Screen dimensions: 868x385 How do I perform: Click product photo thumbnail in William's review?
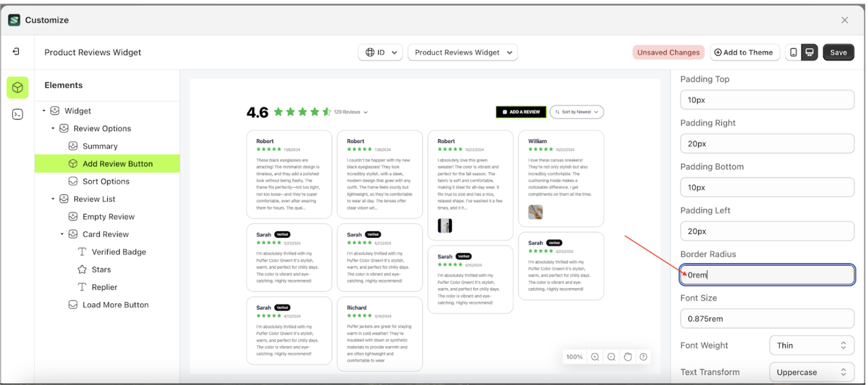point(535,212)
